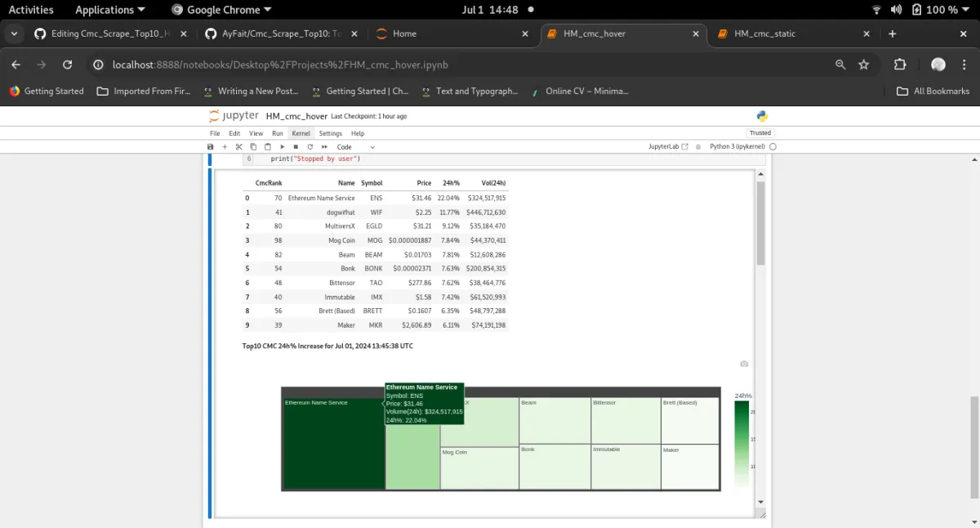Open the Chrome extensions puzzle icon

(900, 65)
